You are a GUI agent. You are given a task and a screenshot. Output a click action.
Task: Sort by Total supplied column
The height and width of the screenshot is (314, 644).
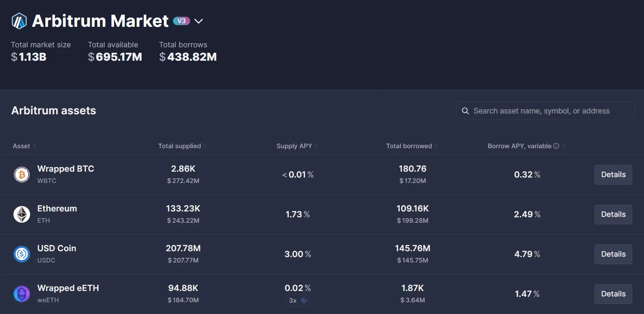(x=183, y=146)
